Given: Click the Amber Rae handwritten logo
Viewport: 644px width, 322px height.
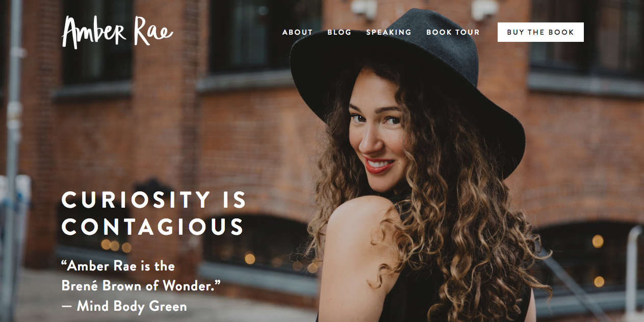Looking at the screenshot, I should pyautogui.click(x=117, y=32).
